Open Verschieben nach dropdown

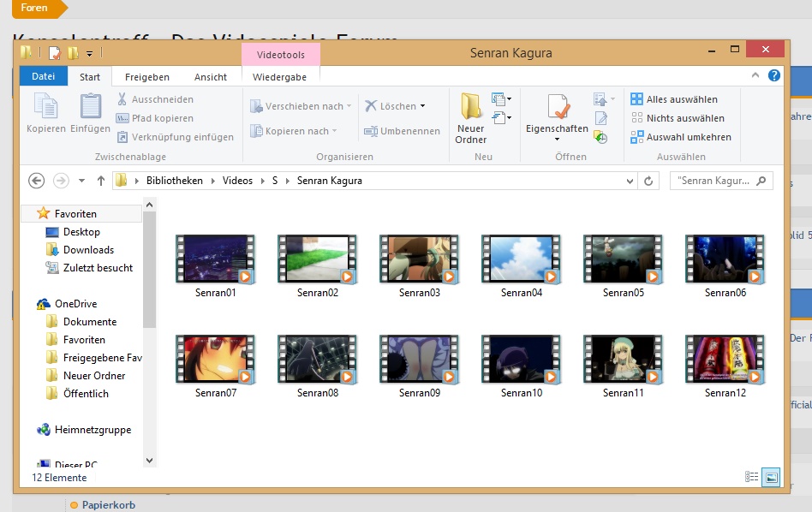[x=301, y=106]
